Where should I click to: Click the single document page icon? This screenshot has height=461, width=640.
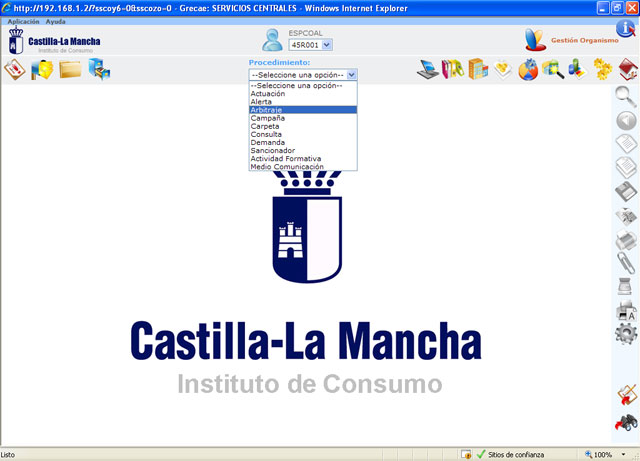(x=626, y=144)
